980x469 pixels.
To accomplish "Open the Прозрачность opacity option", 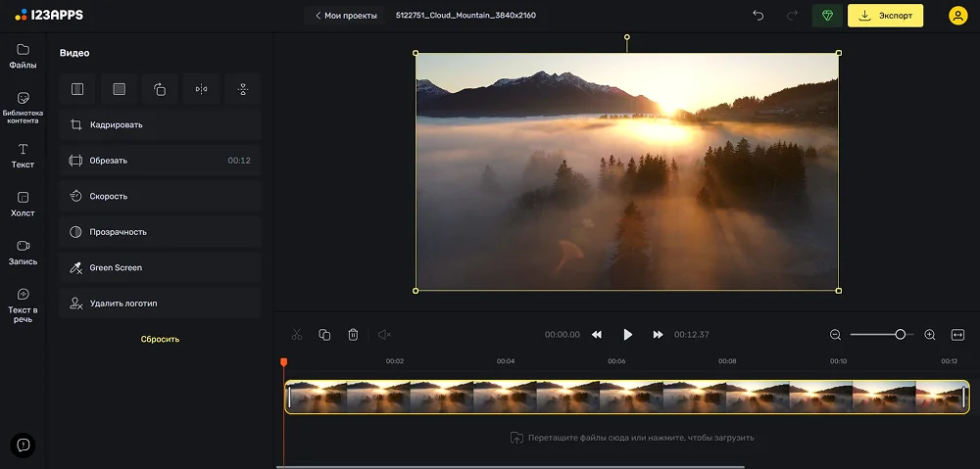I will [160, 232].
